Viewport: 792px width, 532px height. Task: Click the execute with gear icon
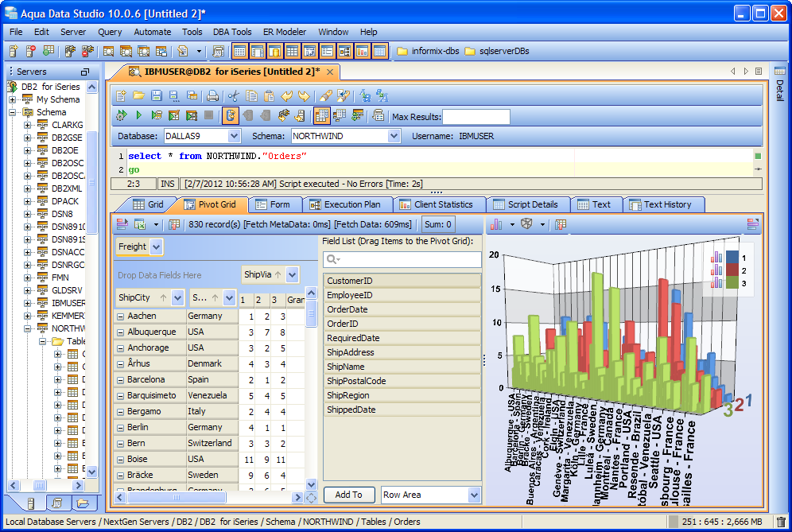[x=121, y=115]
